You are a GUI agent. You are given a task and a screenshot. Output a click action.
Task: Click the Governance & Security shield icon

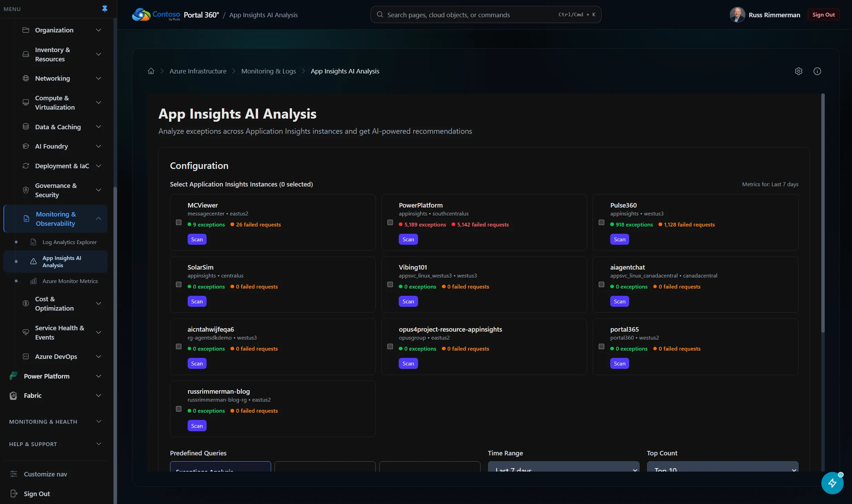(26, 190)
